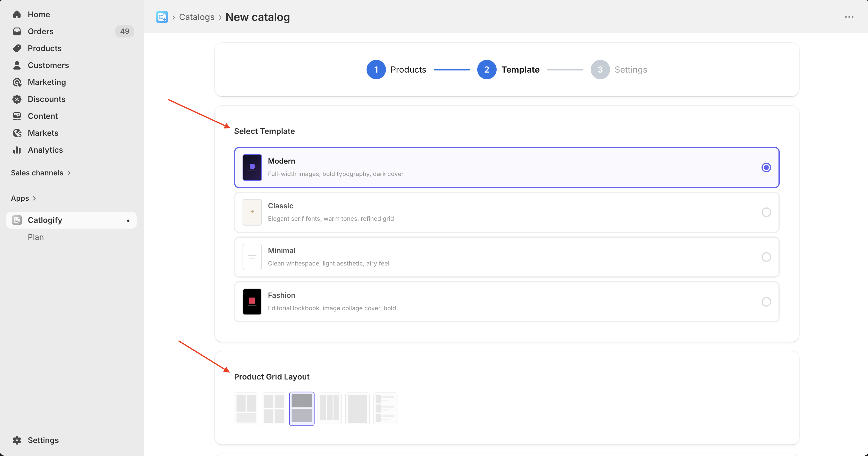Click the Content image icon
This screenshot has width=868, height=456.
click(x=17, y=116)
